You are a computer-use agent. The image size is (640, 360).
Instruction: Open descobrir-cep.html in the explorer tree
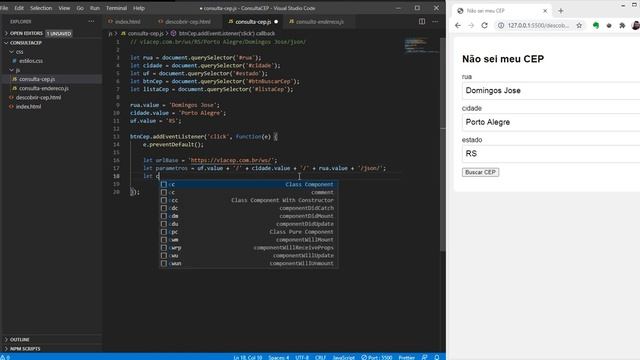[38, 98]
